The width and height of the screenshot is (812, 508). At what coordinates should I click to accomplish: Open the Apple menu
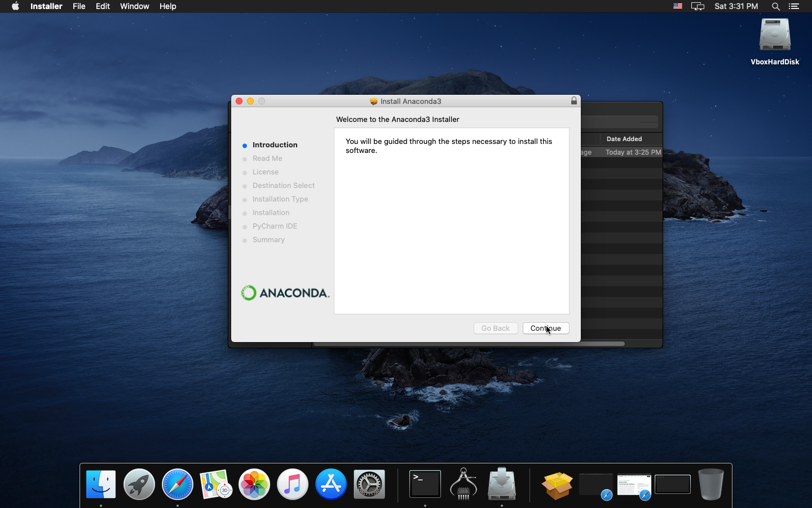(15, 6)
